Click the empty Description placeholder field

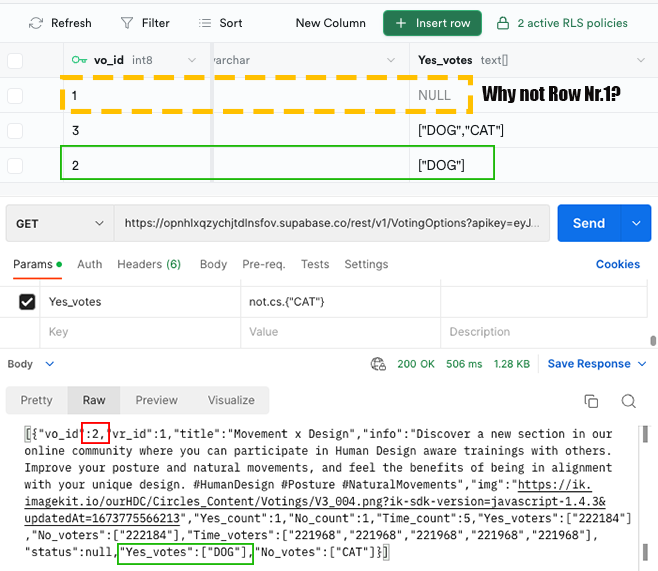pyautogui.click(x=543, y=332)
